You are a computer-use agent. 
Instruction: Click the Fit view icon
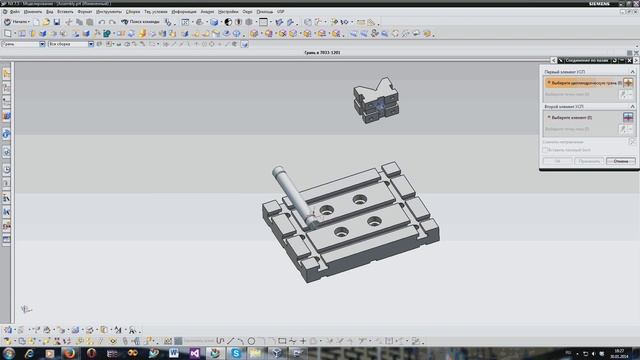coord(185,22)
